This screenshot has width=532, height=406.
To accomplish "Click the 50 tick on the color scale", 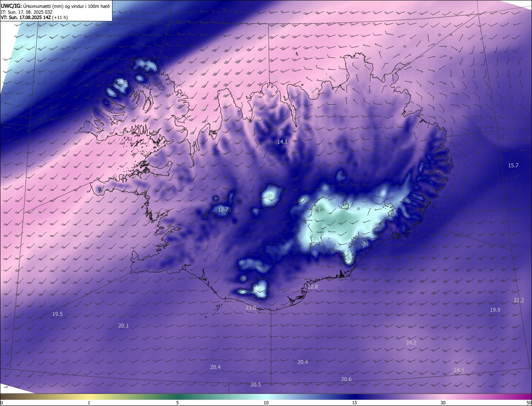I will click(x=529, y=403).
